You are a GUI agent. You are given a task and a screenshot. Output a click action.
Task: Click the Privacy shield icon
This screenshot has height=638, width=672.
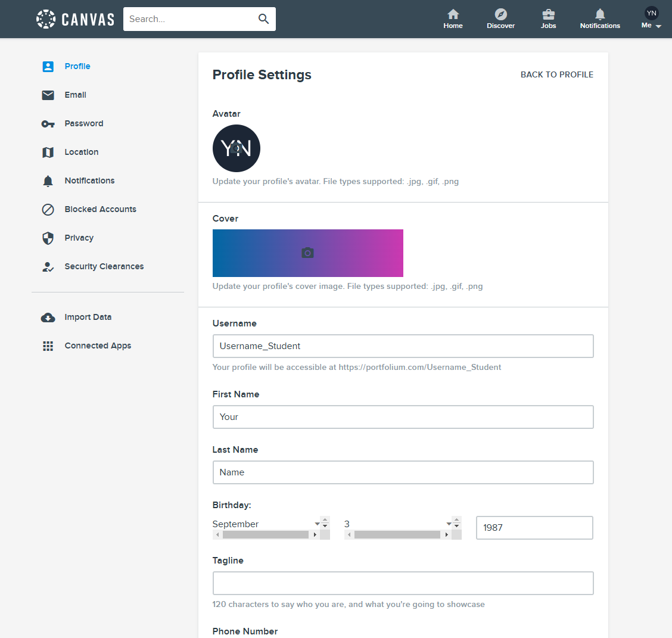coord(48,238)
